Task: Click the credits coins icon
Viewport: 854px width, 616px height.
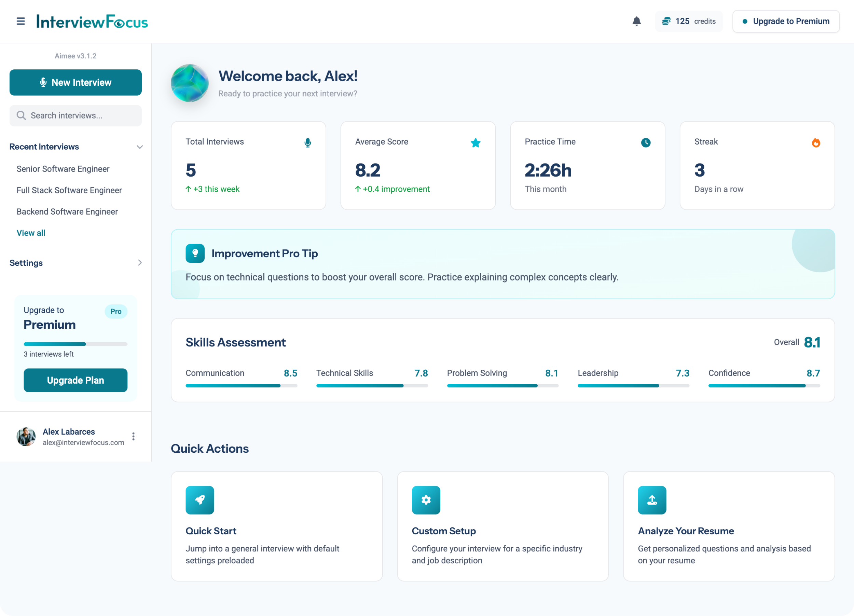Action: tap(666, 21)
